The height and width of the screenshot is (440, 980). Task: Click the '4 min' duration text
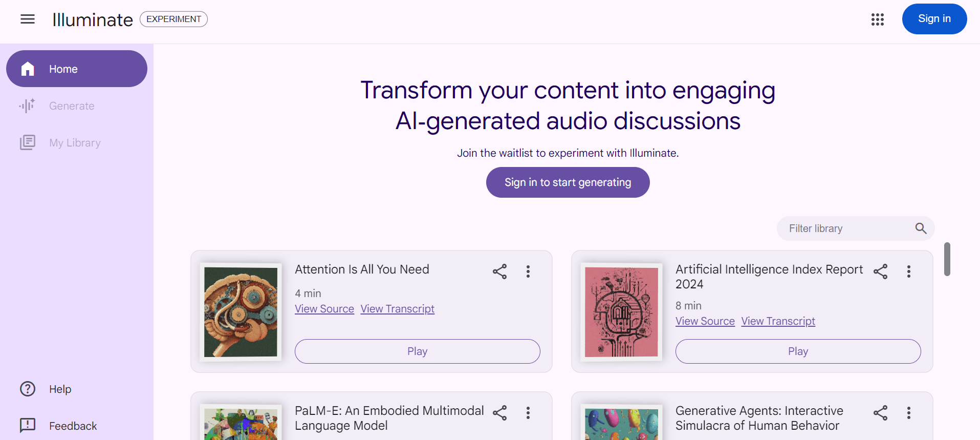pyautogui.click(x=308, y=294)
